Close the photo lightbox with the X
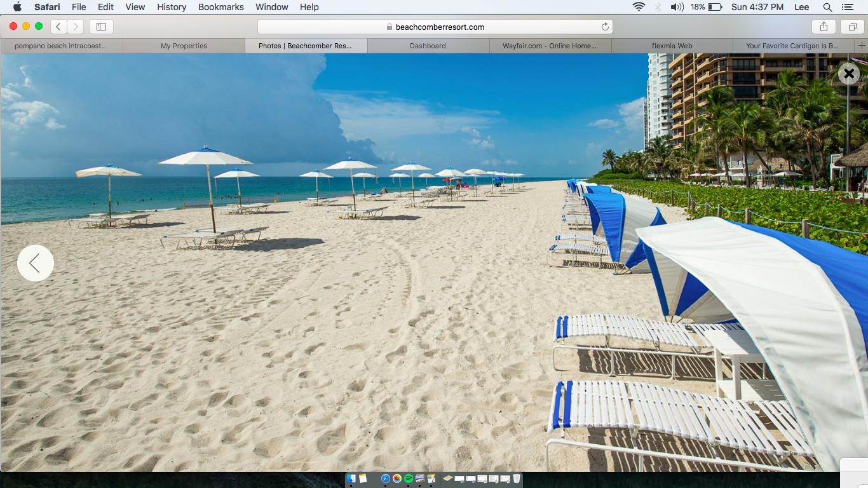The width and height of the screenshot is (868, 488). click(x=848, y=74)
